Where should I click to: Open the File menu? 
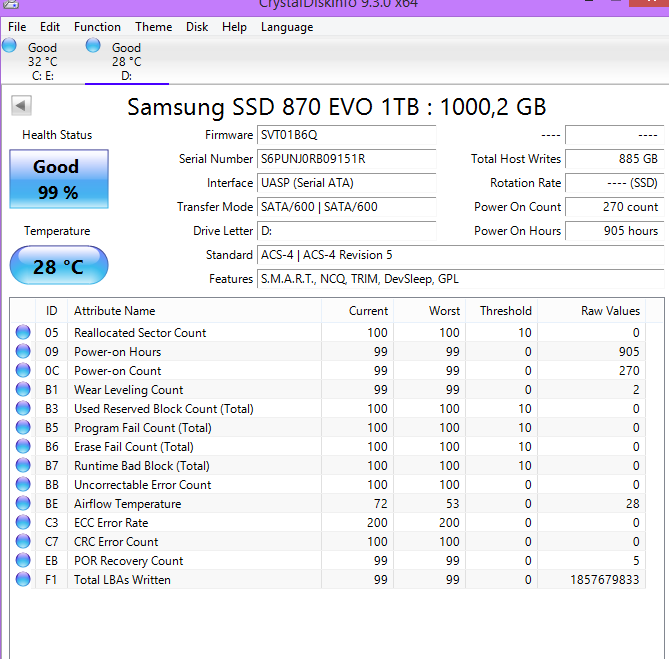(17, 27)
